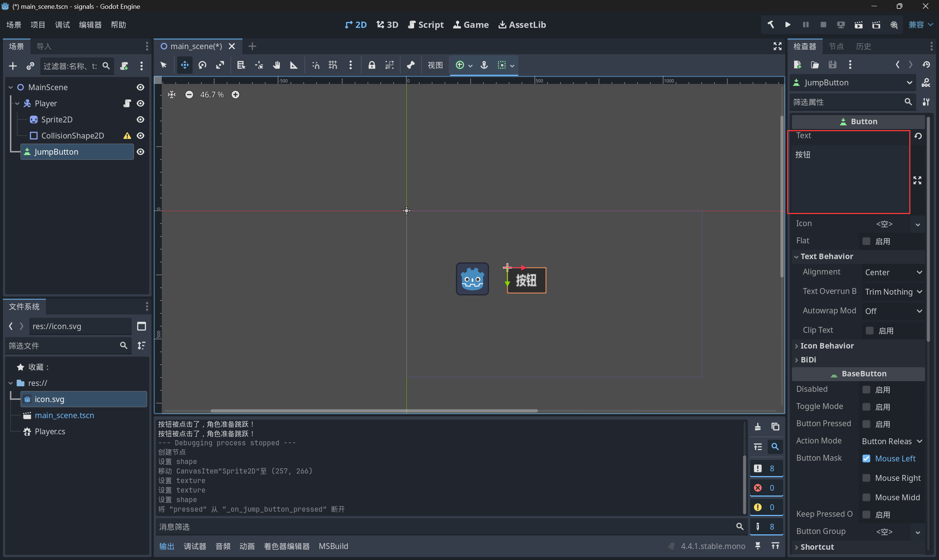Viewport: 939px width, 560px height.
Task: Uncheck Mouse Left button mask
Action: (x=866, y=458)
